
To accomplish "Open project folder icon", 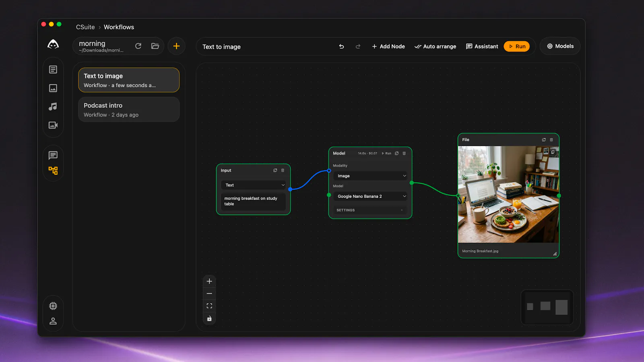I will coord(155,46).
